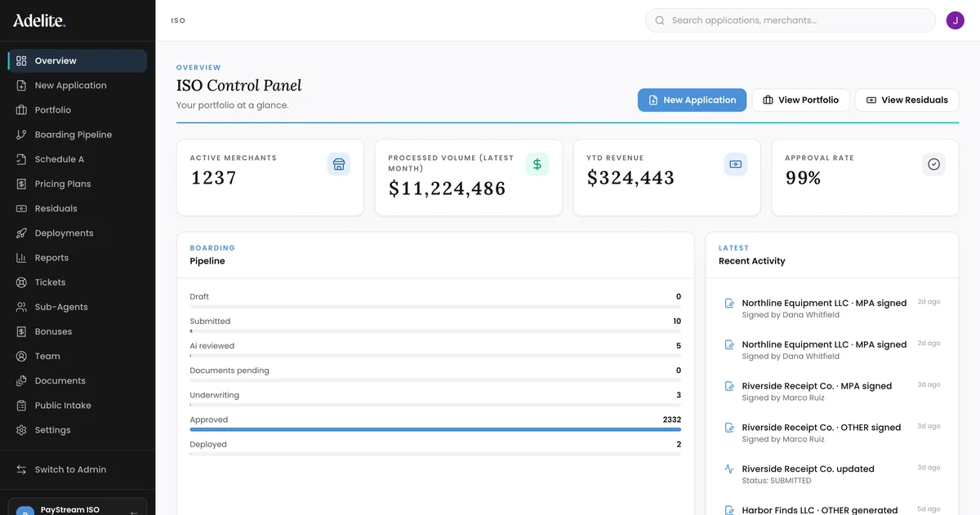The height and width of the screenshot is (515, 980).
Task: Click the blue New Application button
Action: pos(692,100)
